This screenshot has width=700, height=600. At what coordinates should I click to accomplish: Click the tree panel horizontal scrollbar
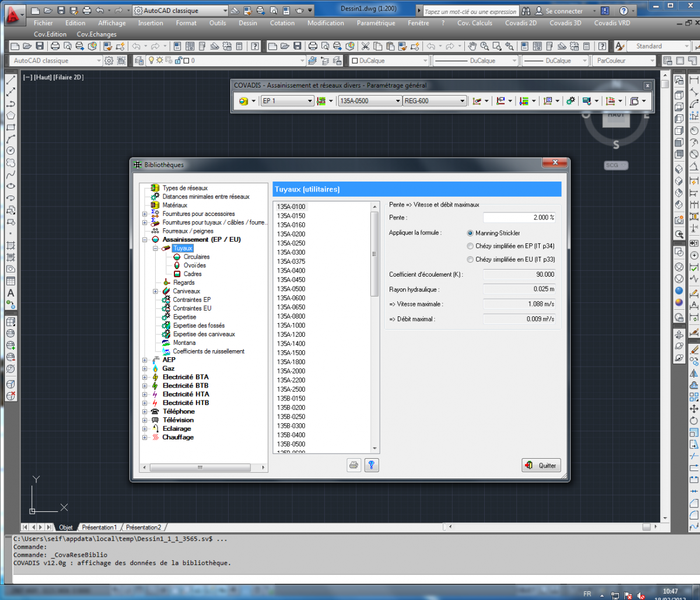tap(204, 468)
